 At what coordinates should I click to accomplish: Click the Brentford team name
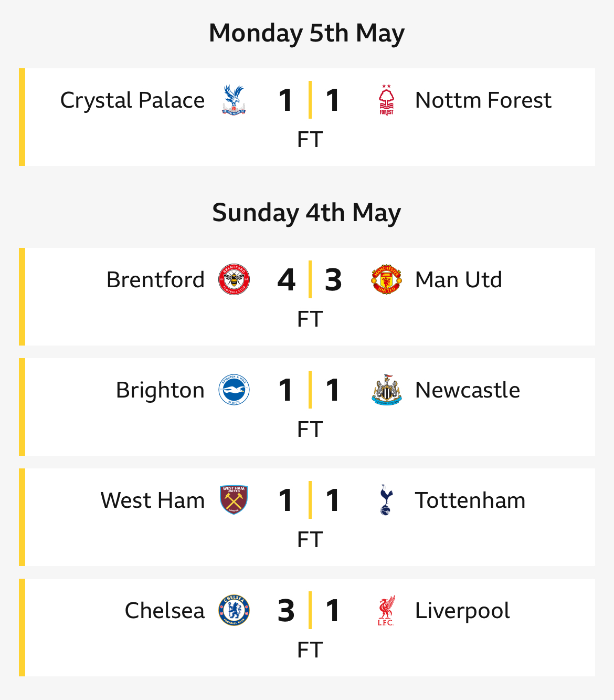pos(155,280)
